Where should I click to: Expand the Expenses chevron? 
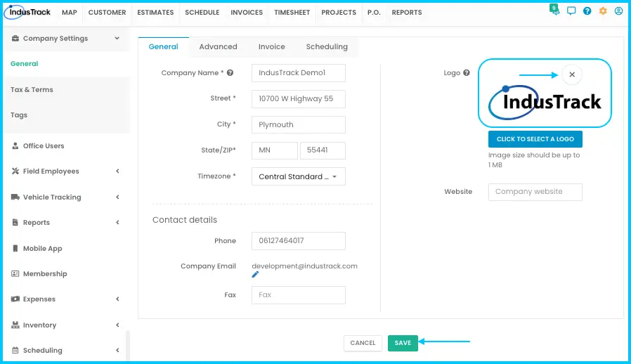click(117, 299)
